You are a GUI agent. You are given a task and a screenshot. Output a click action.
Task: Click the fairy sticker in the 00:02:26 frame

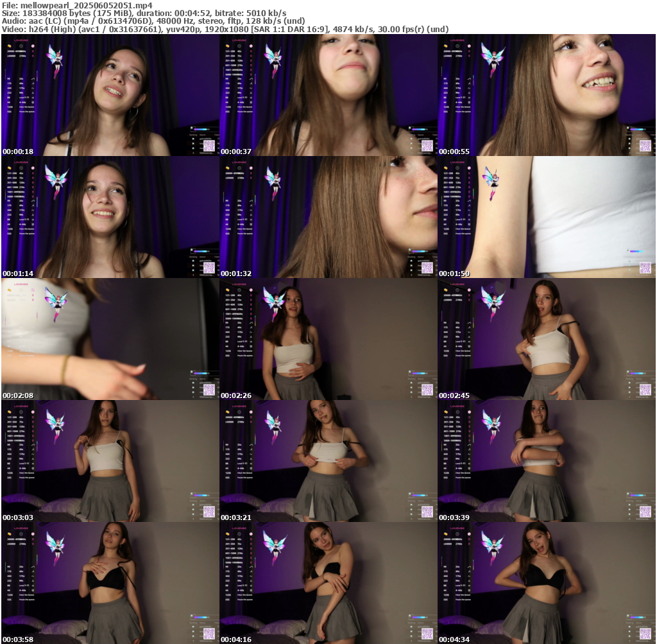tap(273, 302)
